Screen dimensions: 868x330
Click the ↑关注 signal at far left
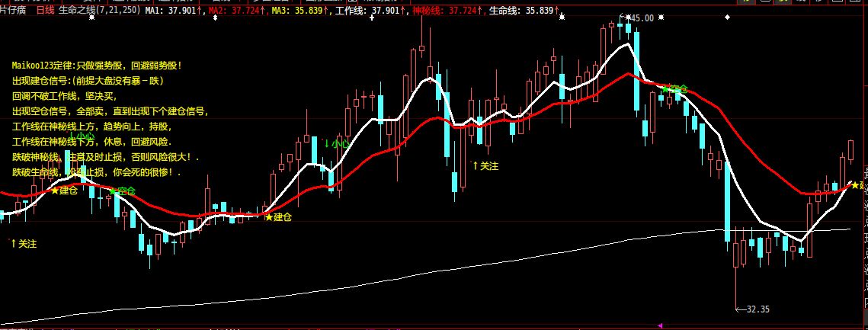click(24, 243)
